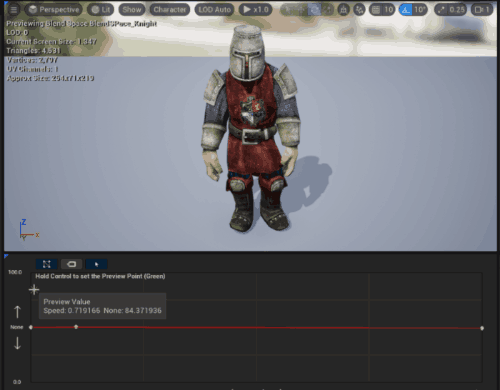Click the x1.0 playback speed button
The image size is (500, 390).
pyautogui.click(x=256, y=10)
